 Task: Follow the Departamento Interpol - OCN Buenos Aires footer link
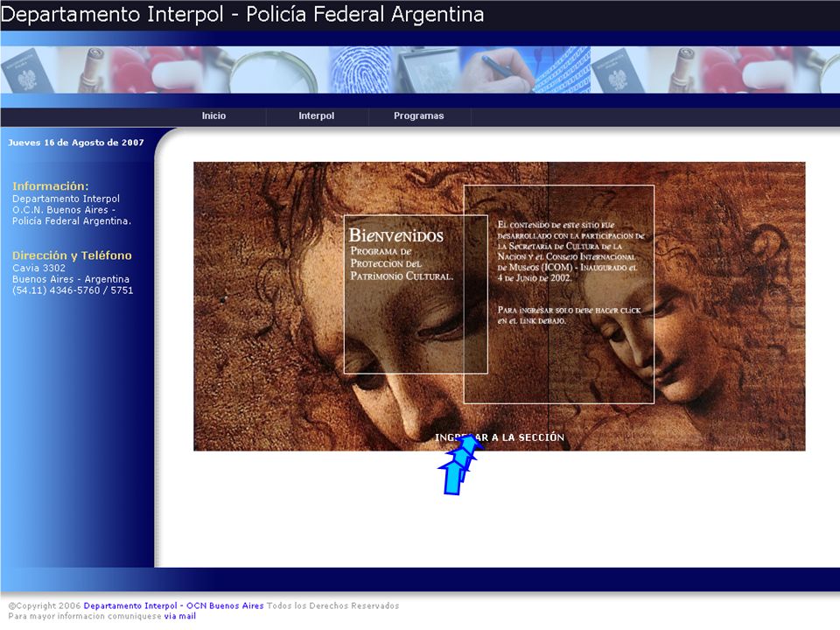[x=173, y=605]
